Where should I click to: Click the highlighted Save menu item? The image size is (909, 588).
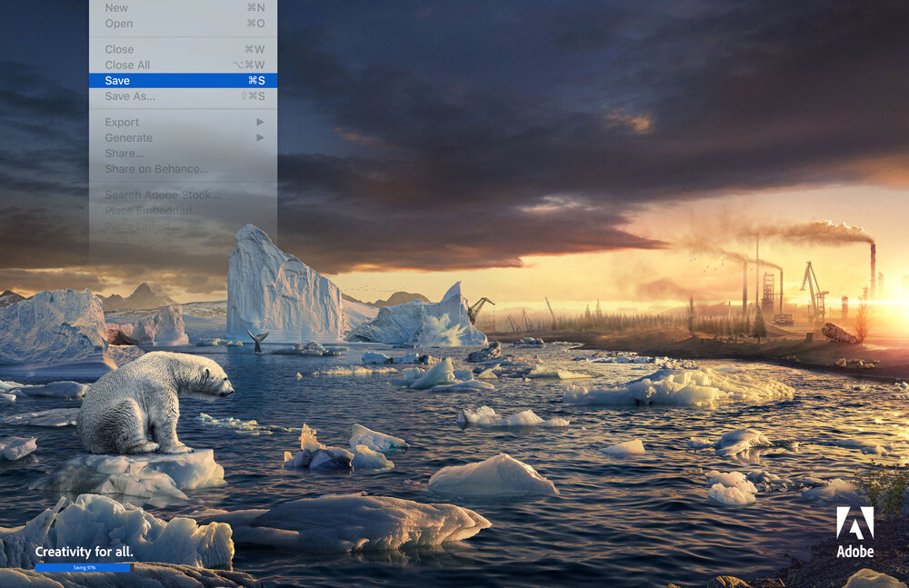click(183, 80)
